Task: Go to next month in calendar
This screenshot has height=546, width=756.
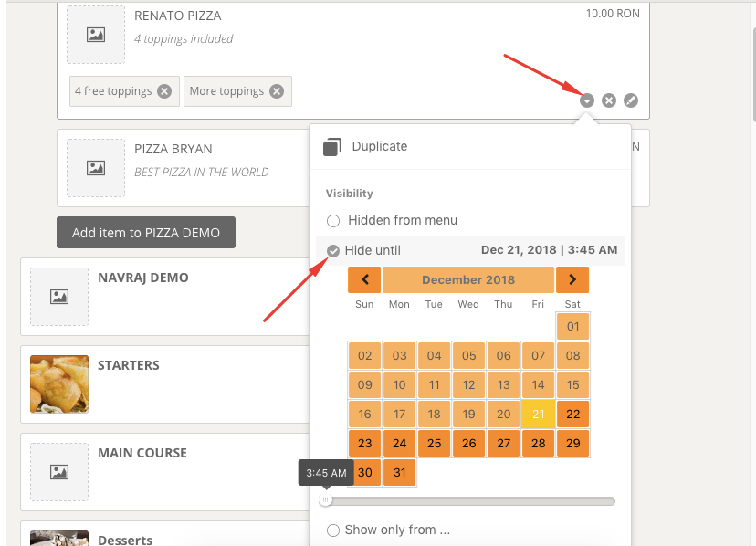Action: tap(572, 280)
